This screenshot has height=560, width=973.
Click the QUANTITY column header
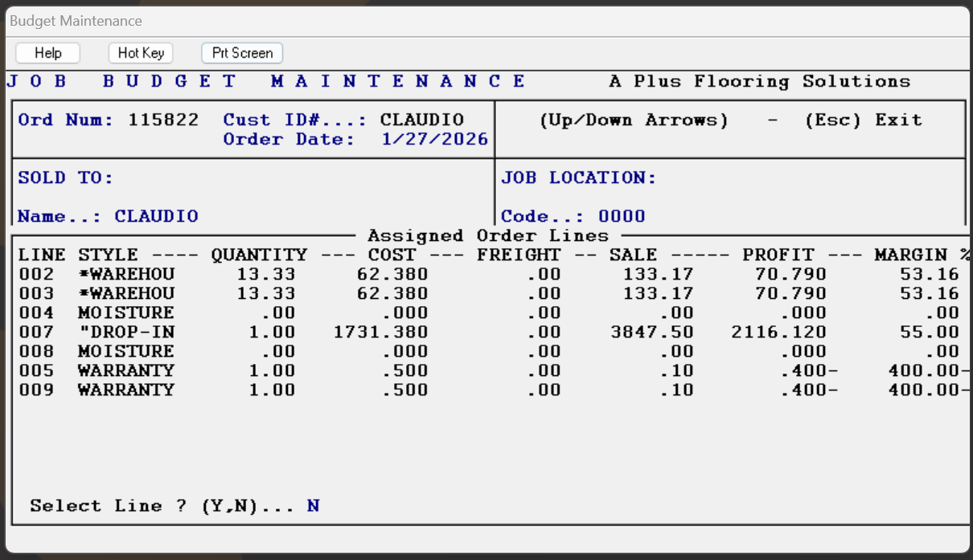pos(259,255)
